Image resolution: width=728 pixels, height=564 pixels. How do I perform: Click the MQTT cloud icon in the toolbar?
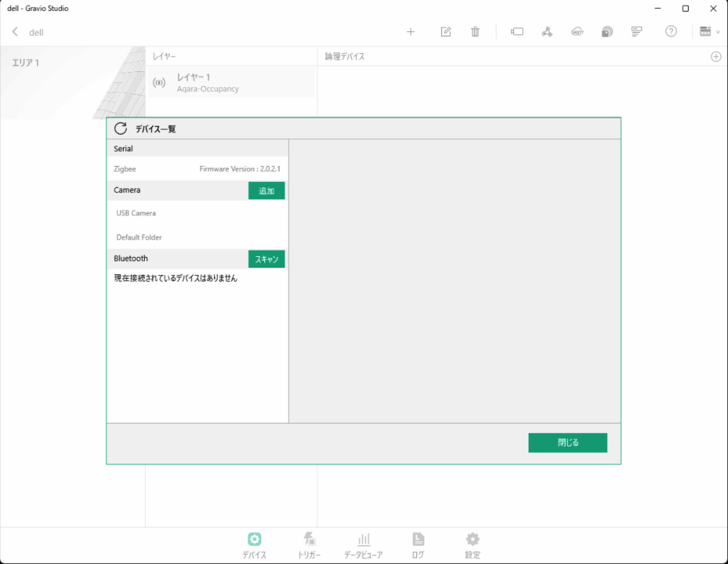(x=577, y=31)
